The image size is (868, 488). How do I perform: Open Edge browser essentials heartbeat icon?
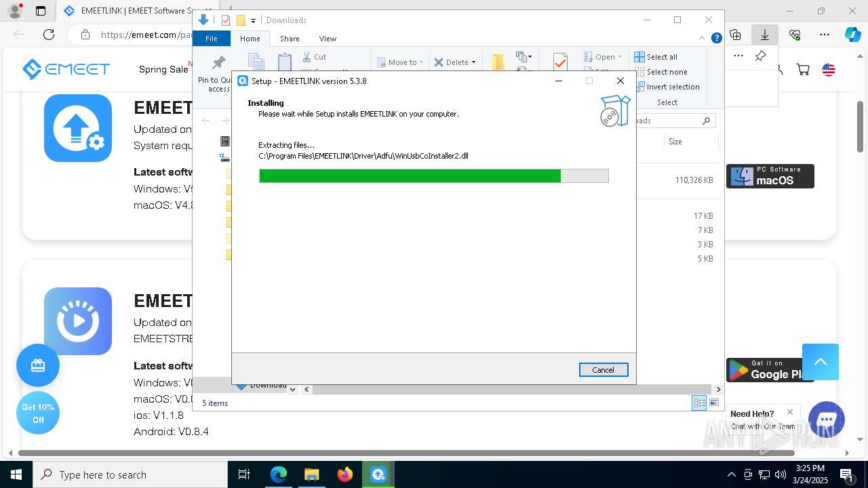pyautogui.click(x=795, y=35)
